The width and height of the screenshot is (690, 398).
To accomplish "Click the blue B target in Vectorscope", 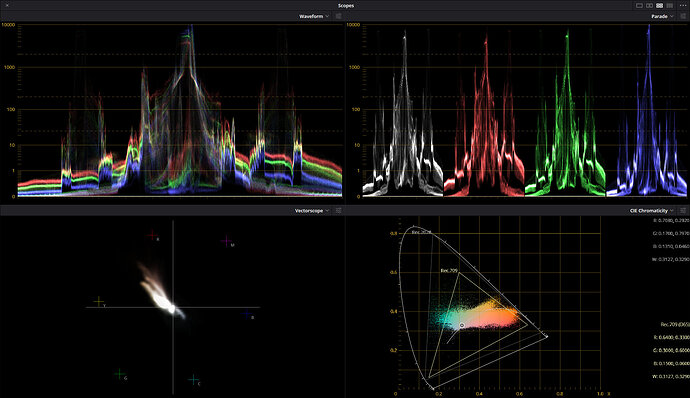I will pos(248,314).
